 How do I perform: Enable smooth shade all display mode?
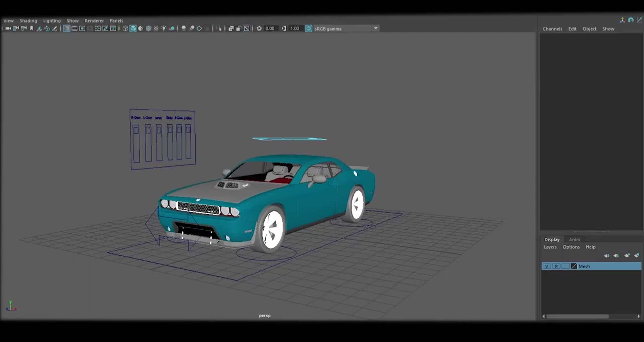(133, 28)
